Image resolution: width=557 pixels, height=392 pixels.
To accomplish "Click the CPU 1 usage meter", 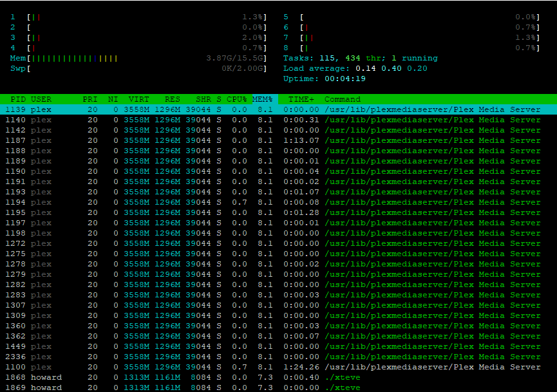I will click(x=138, y=17).
